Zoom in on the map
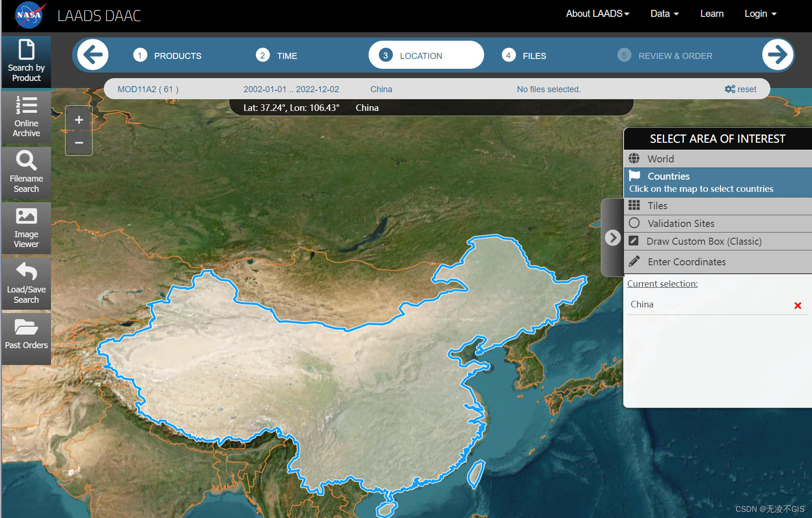 (79, 120)
